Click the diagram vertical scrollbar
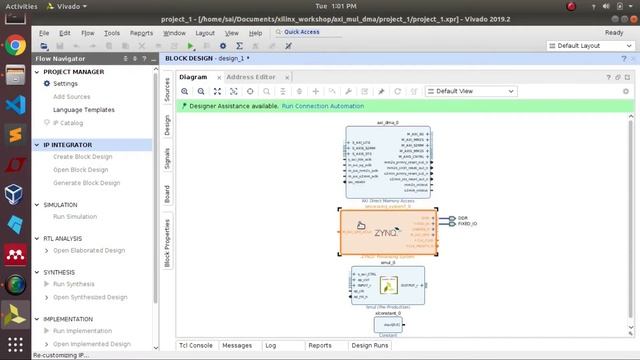Screen dimensions: 640x360 pos(631,218)
